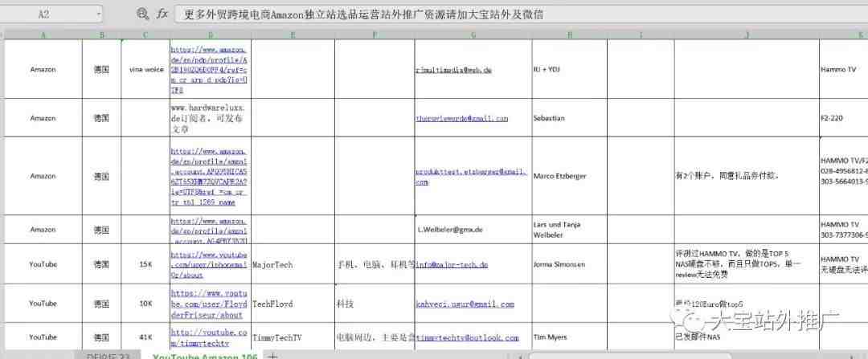Screen dimensions: 868x359
Task: Select column A header
Action: 43,35
